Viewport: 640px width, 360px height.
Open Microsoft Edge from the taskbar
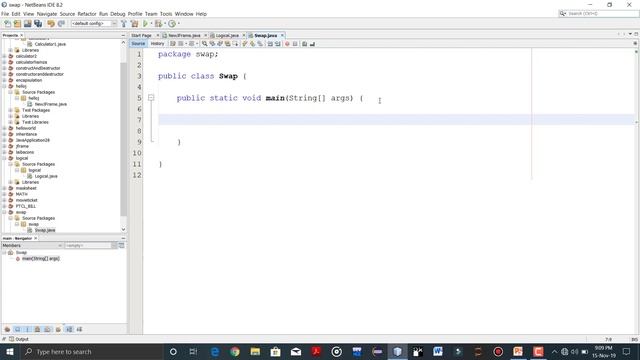[215, 351]
